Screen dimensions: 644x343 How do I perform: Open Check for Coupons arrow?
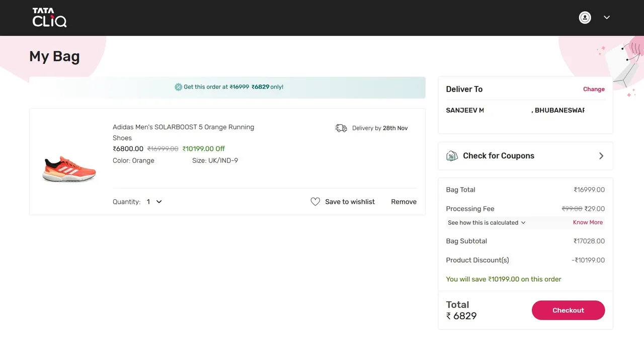pos(601,156)
